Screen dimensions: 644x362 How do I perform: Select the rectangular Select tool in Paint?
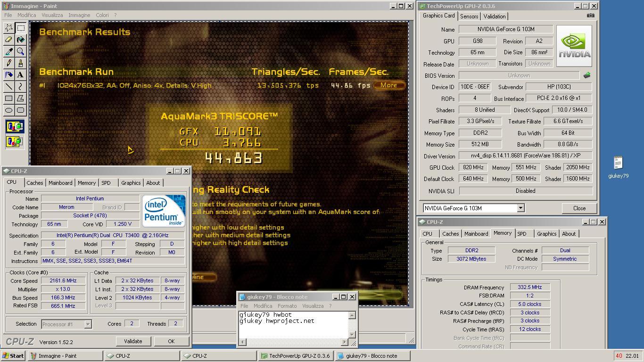click(21, 28)
